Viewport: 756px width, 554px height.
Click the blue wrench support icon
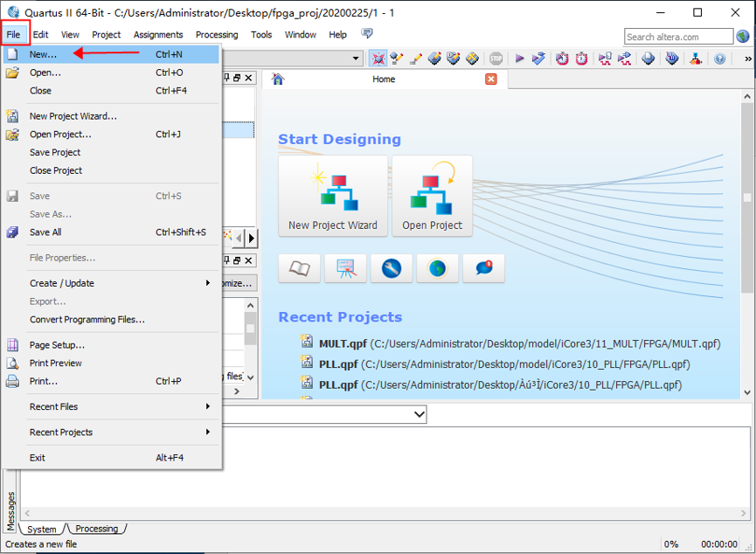click(x=392, y=268)
